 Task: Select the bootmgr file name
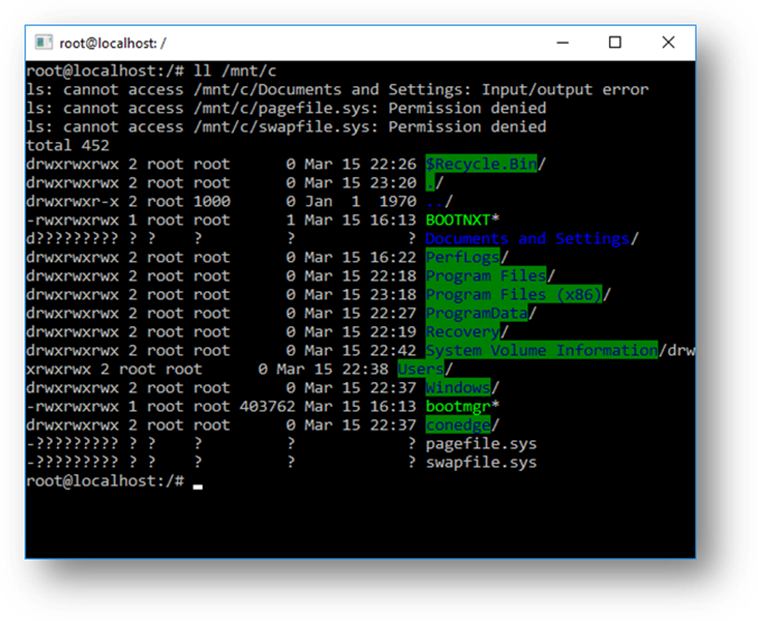point(458,407)
